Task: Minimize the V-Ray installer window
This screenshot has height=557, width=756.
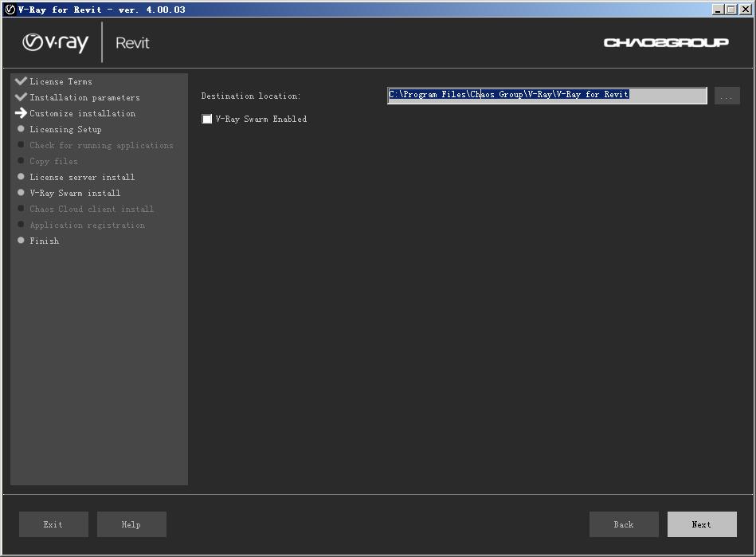Action: pyautogui.click(x=718, y=9)
